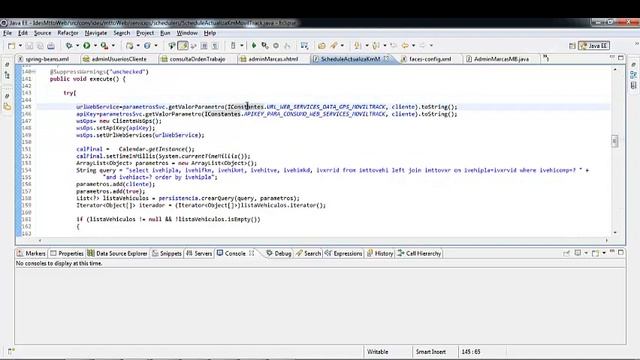Click the New file toolbar icon
Screen dimensions: 640x360
11,46
